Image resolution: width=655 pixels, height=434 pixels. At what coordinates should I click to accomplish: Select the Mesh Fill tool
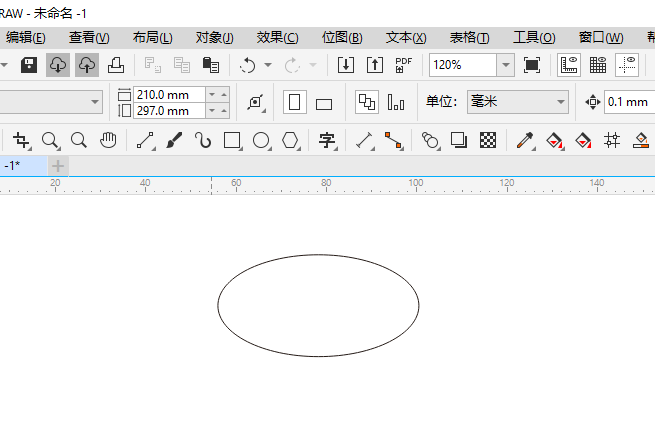point(612,140)
